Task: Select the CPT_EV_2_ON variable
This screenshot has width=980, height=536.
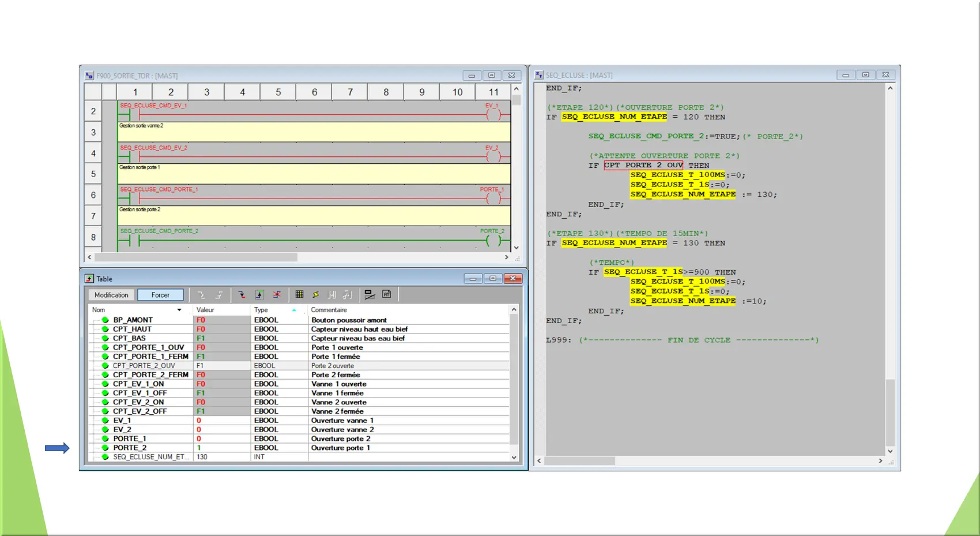Action: tap(138, 402)
